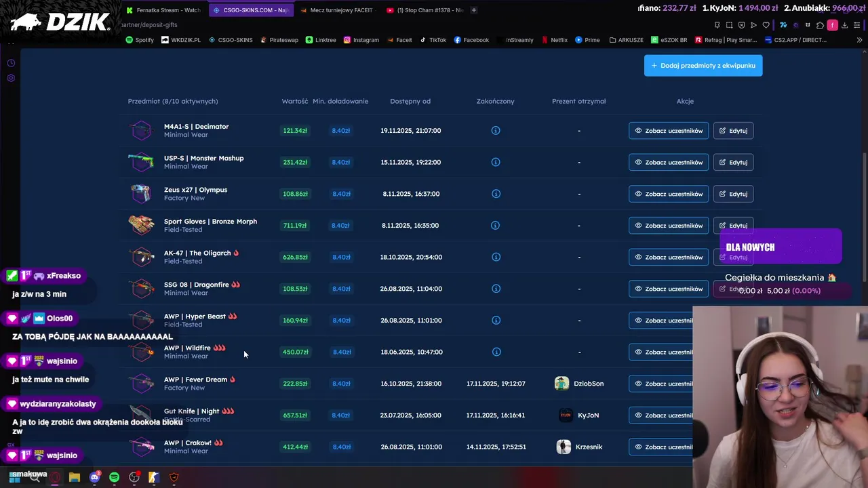Click Zobacz uczestników for SSG 08 Dragonfire
868x488 pixels.
669,289
